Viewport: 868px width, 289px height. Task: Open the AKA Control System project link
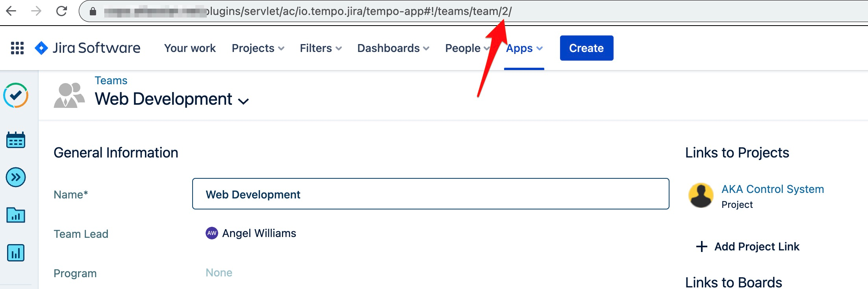click(x=772, y=189)
